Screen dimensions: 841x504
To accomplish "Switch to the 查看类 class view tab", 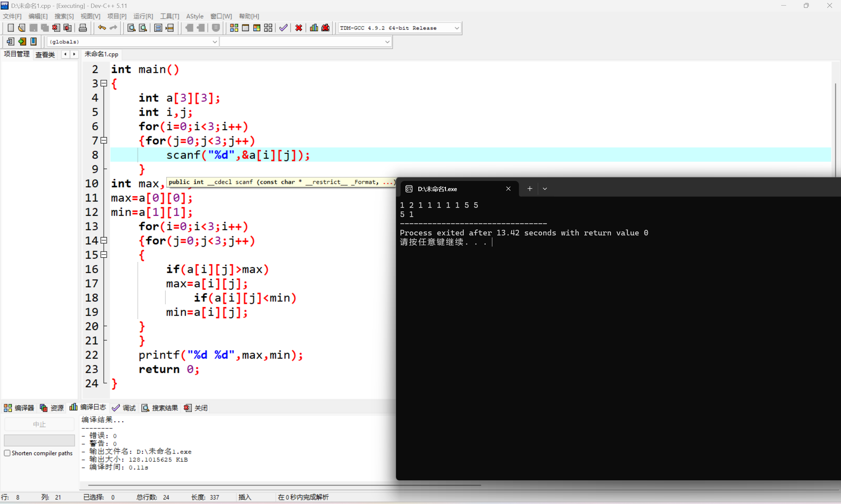I will [45, 54].
